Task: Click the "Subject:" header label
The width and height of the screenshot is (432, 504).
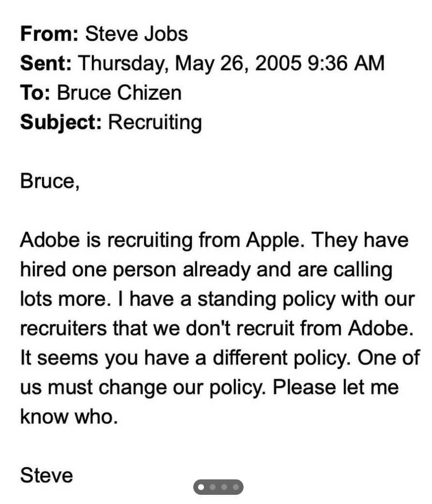Action: pos(61,122)
